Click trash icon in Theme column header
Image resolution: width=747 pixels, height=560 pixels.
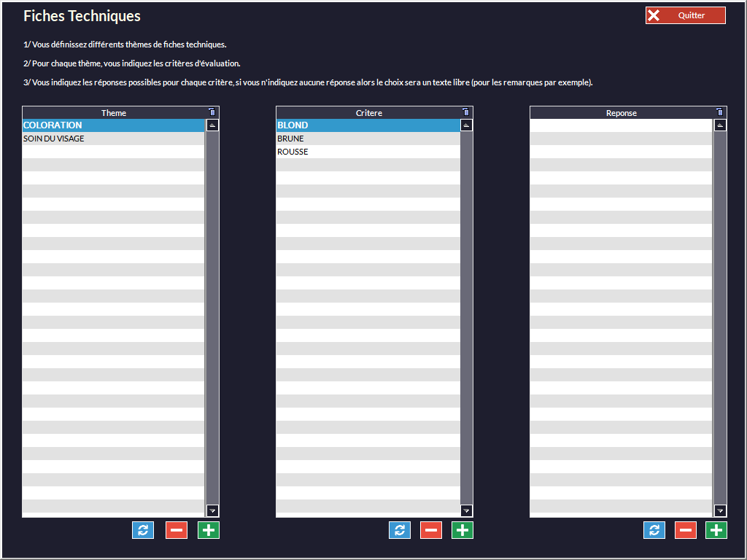coord(212,112)
